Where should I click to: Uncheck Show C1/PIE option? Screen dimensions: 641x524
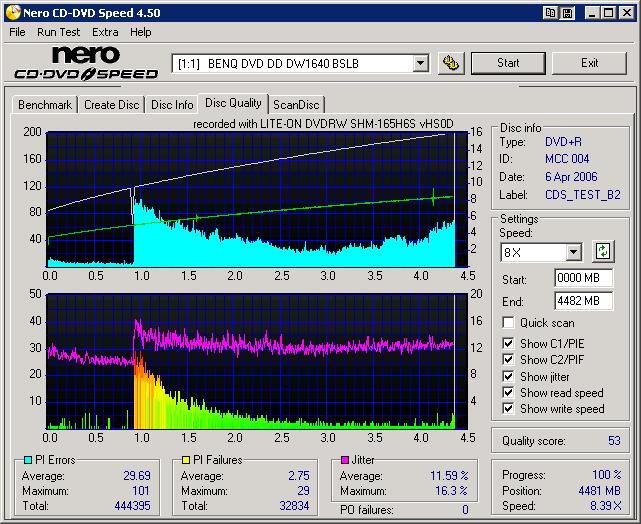click(509, 344)
